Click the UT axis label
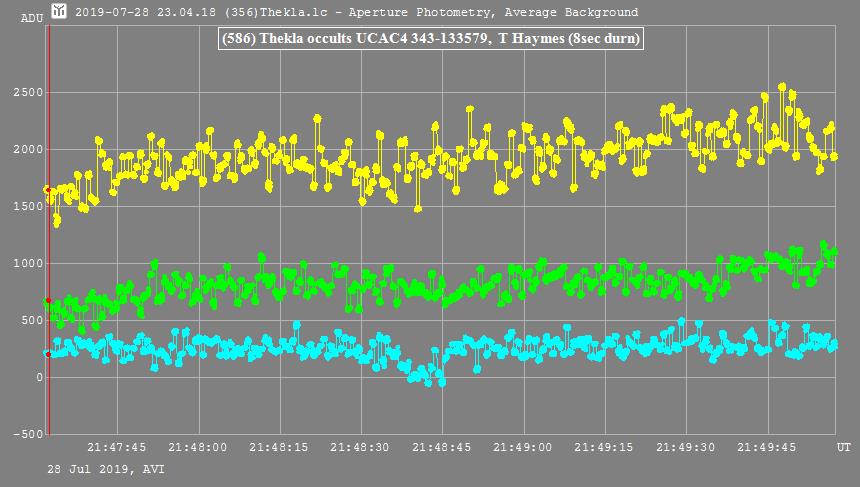The width and height of the screenshot is (860, 487). [x=843, y=448]
